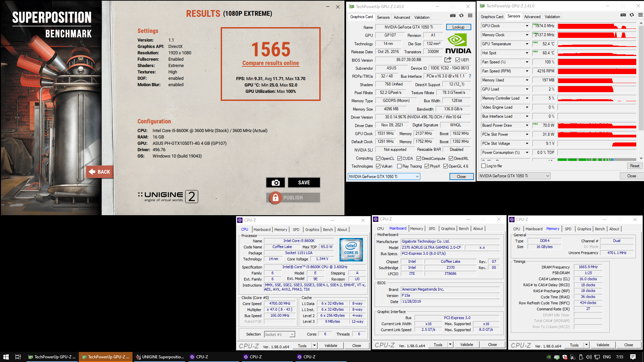Click the NVIDIA logo in GPU-Z

(x=458, y=44)
